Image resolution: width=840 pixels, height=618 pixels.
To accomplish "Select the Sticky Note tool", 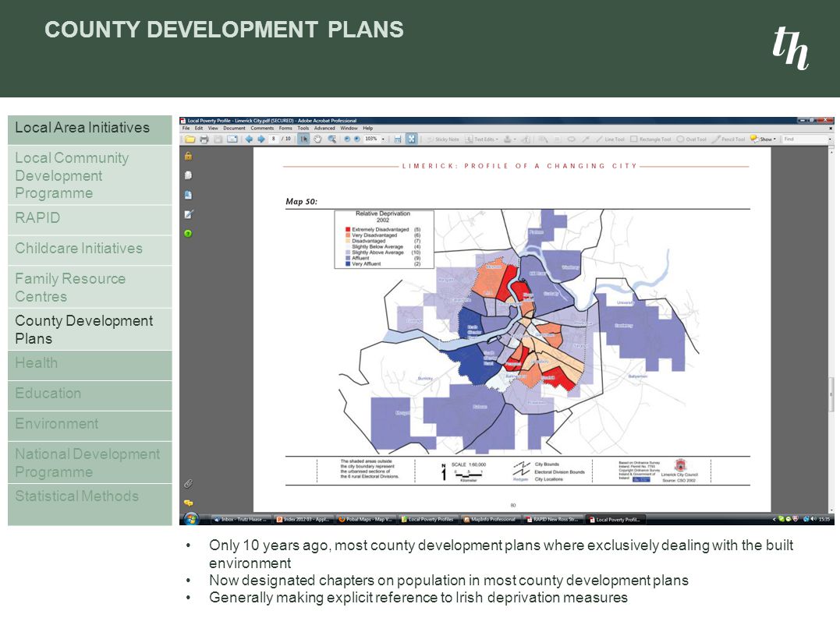I will pos(443,139).
